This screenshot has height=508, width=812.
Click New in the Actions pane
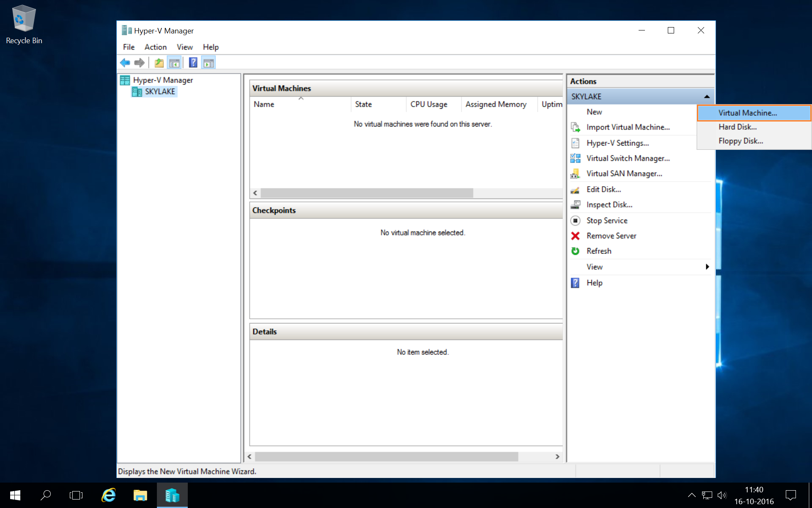pos(594,112)
